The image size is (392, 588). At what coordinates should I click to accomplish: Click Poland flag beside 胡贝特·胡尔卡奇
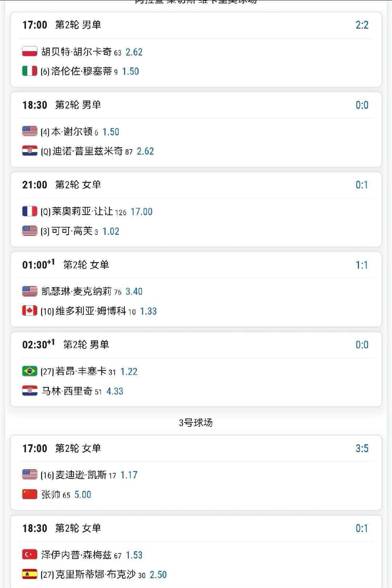tap(29, 52)
